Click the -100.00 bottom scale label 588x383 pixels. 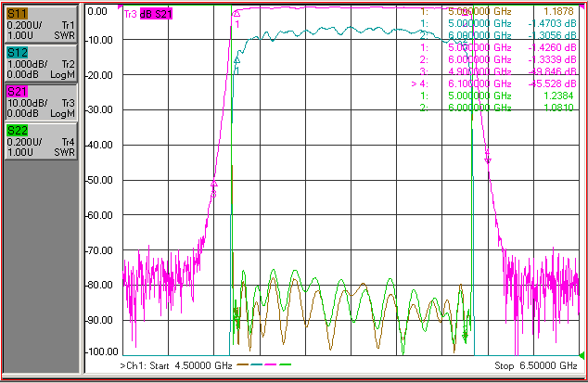pos(103,351)
